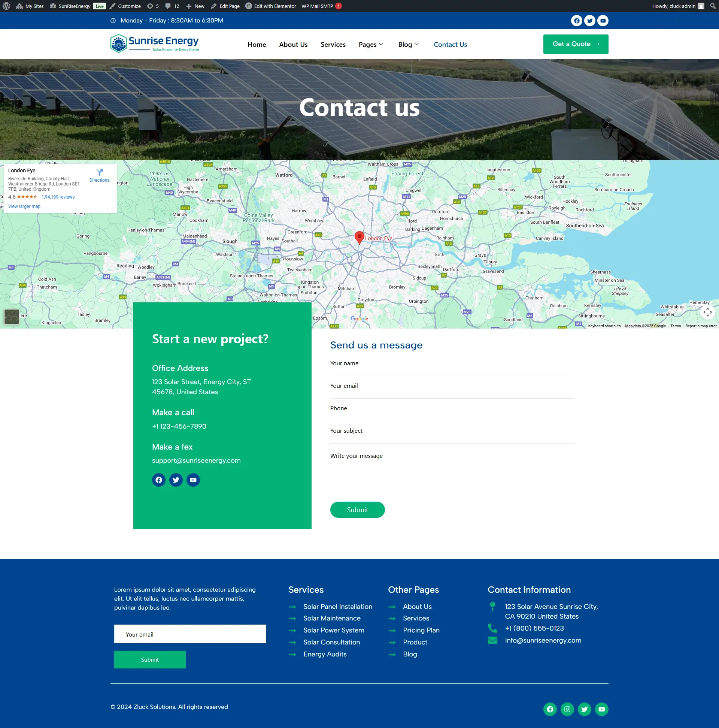Screen dimensions: 719x728
Task: Toggle satellite map layer thumbnail
Action: pyautogui.click(x=12, y=316)
